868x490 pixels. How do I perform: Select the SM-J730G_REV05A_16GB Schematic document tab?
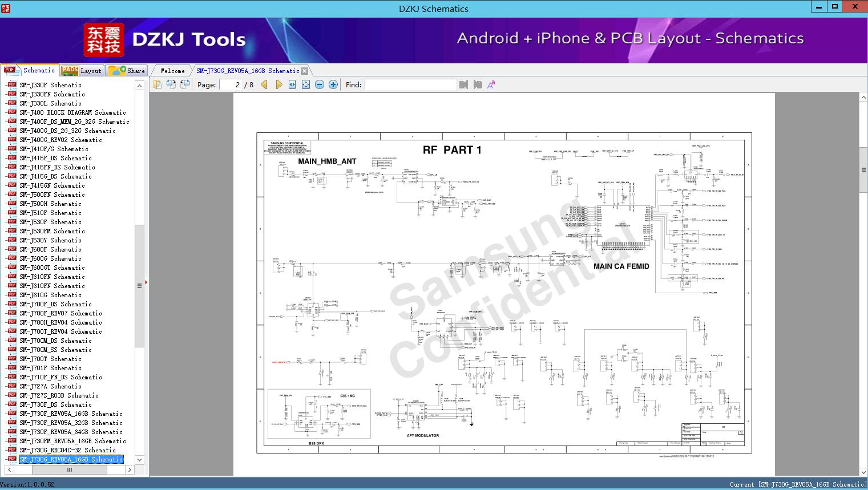(x=248, y=71)
